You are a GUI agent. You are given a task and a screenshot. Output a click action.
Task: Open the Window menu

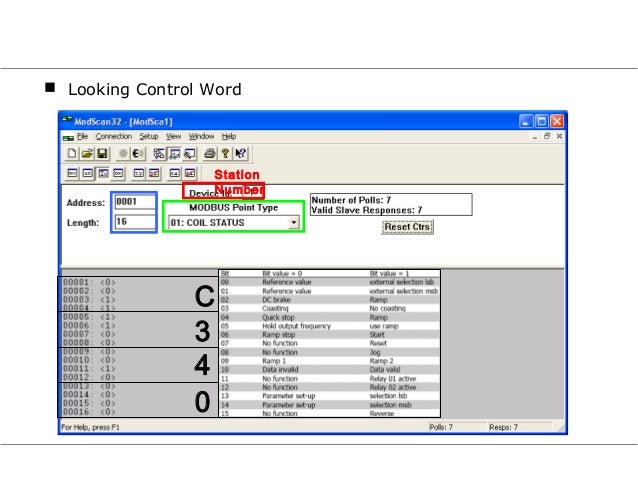point(201,136)
